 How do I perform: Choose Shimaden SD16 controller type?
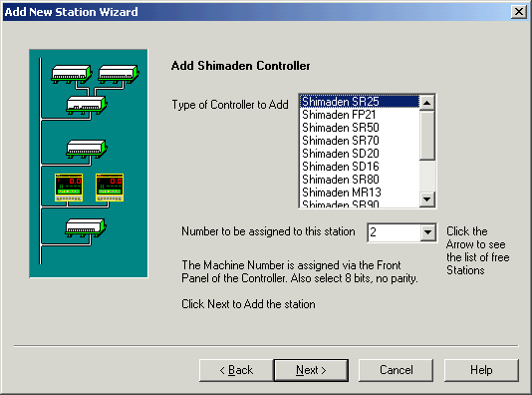click(x=360, y=167)
